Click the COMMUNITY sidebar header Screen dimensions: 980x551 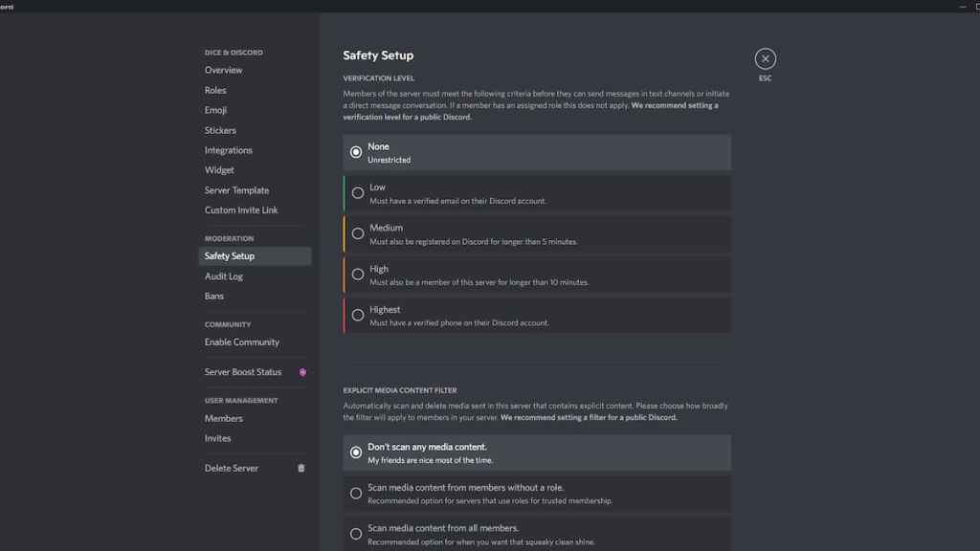[x=228, y=325]
